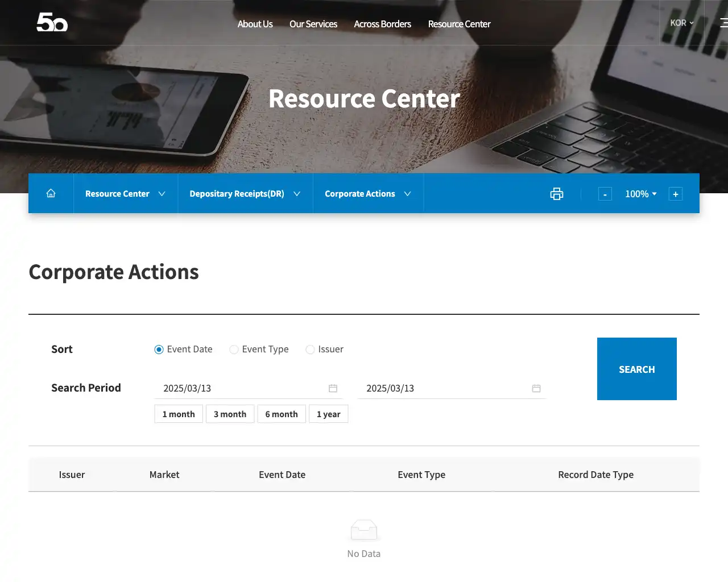Open the 100% zoom level selector
Image resolution: width=728 pixels, height=582 pixels.
pyautogui.click(x=640, y=194)
